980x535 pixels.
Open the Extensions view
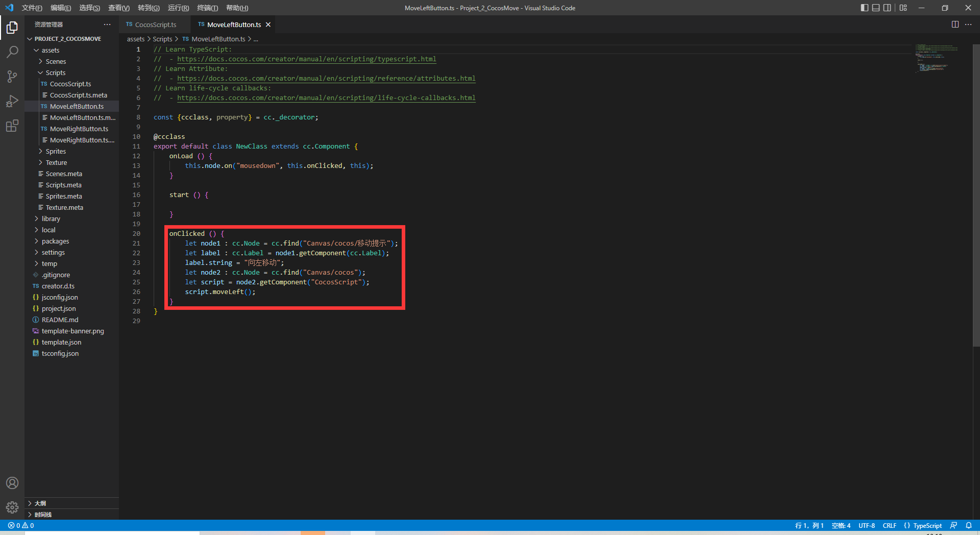click(12, 126)
